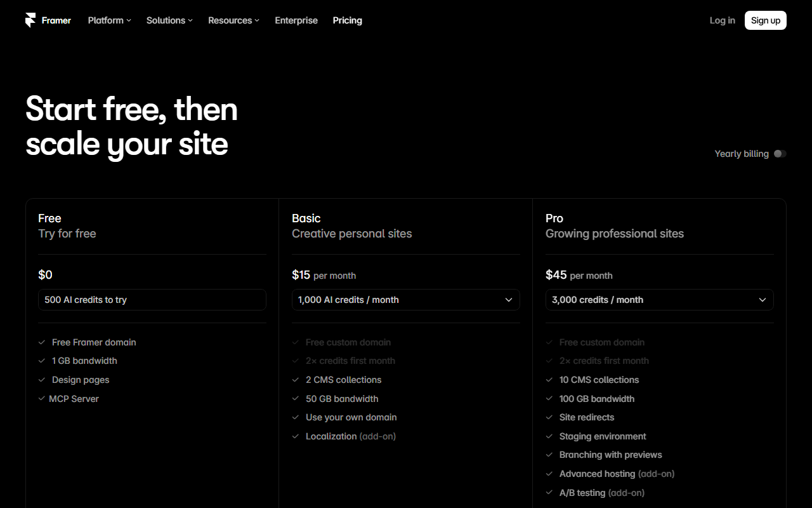Select the Pricing nav item

point(348,20)
